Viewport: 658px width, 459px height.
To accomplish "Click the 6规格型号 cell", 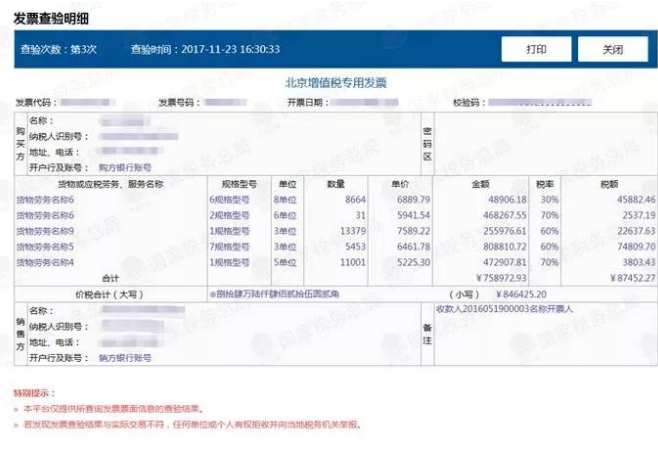I will coord(230,200).
